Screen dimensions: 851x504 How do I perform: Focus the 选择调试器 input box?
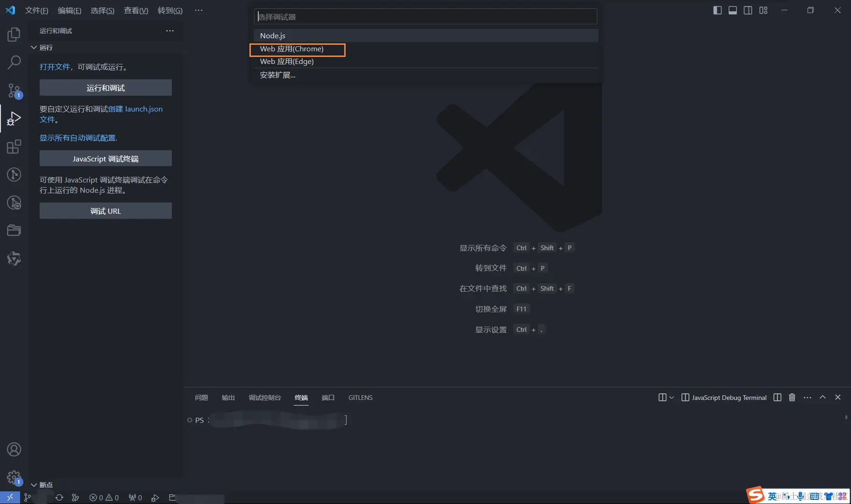coord(425,17)
